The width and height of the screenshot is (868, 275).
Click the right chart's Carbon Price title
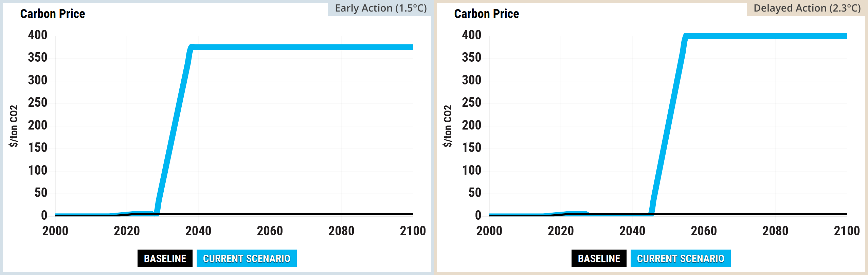click(487, 14)
